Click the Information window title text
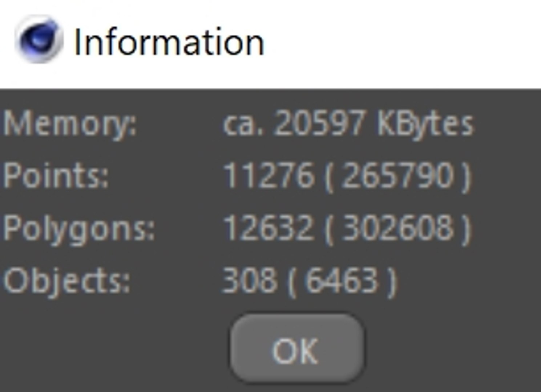The image size is (541, 392). tap(169, 43)
